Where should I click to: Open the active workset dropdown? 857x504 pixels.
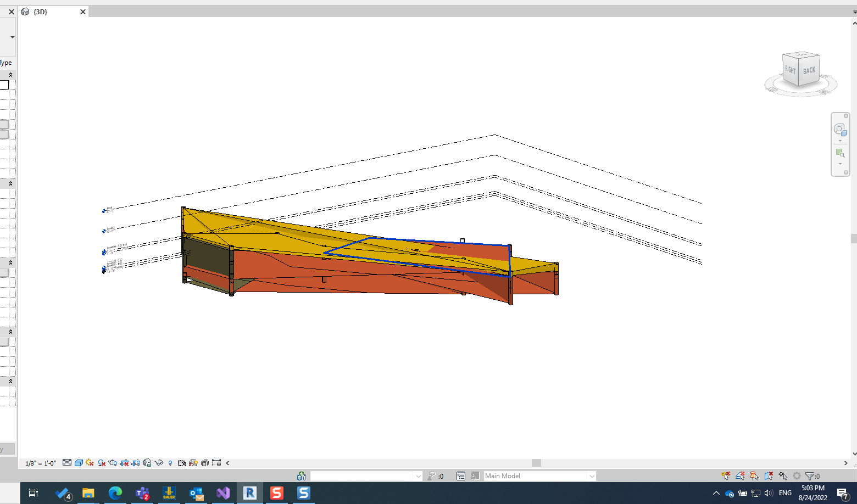366,476
